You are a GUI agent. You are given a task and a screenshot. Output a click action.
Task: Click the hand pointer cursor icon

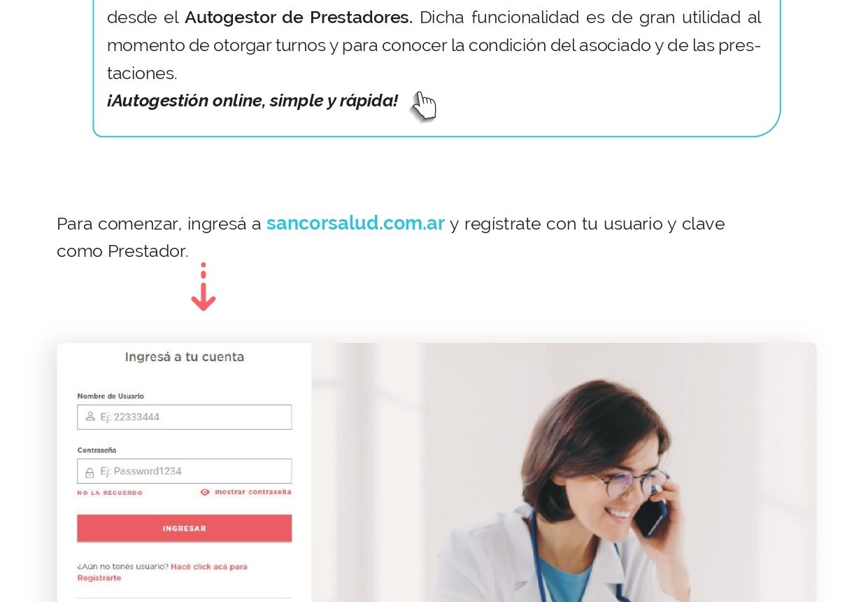click(423, 107)
